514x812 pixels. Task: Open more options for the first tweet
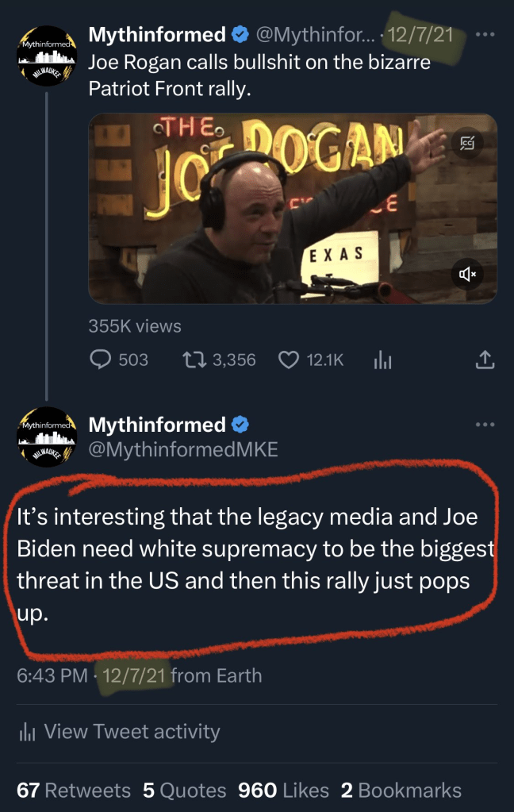coord(485,36)
